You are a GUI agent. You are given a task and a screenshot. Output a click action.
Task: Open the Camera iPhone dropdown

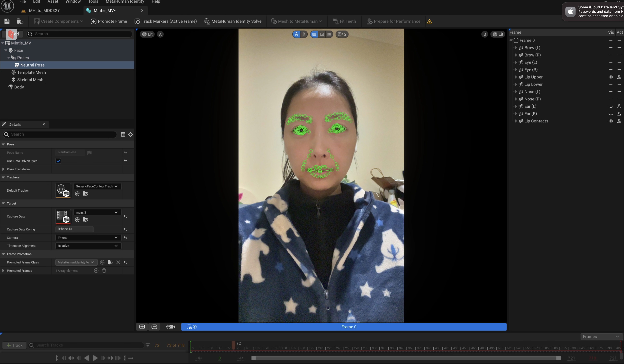tap(88, 238)
